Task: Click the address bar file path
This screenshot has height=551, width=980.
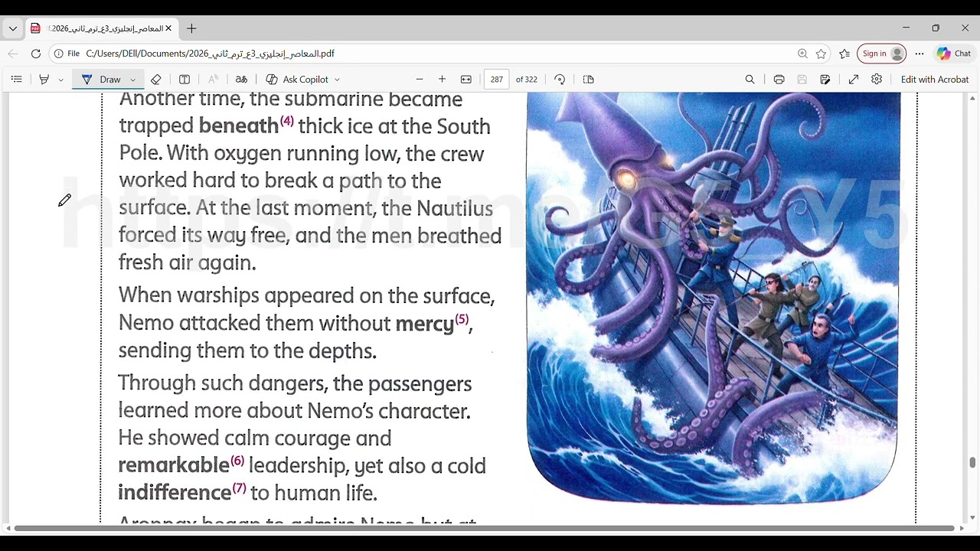Action: click(x=211, y=54)
